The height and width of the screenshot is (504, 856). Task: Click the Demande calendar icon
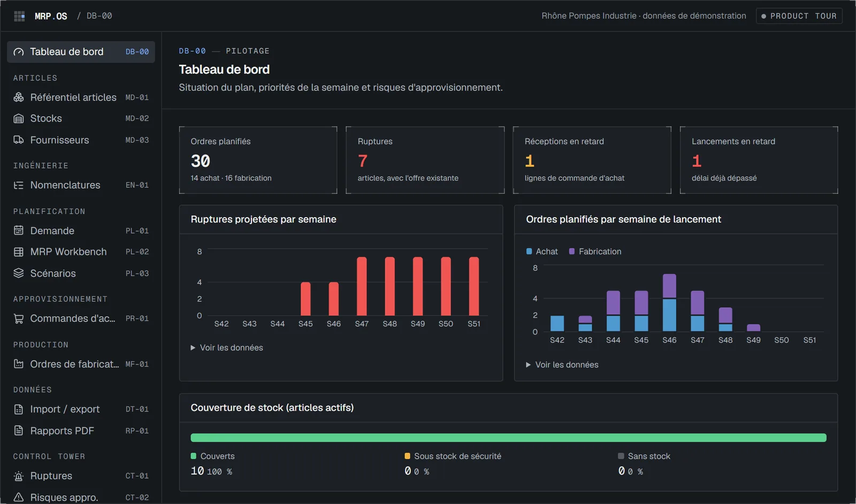click(x=19, y=231)
